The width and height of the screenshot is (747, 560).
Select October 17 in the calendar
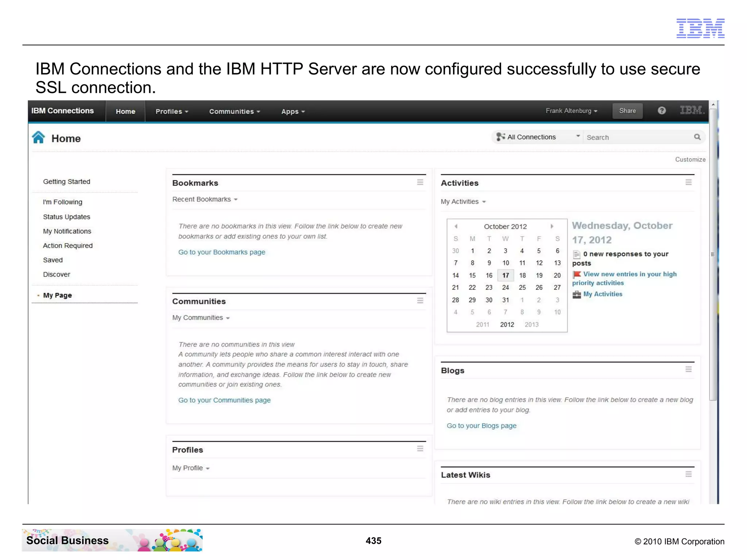[506, 276]
